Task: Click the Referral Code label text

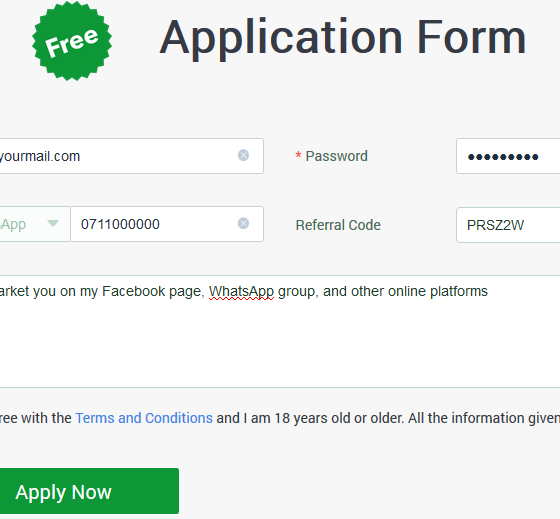Action: tap(338, 225)
